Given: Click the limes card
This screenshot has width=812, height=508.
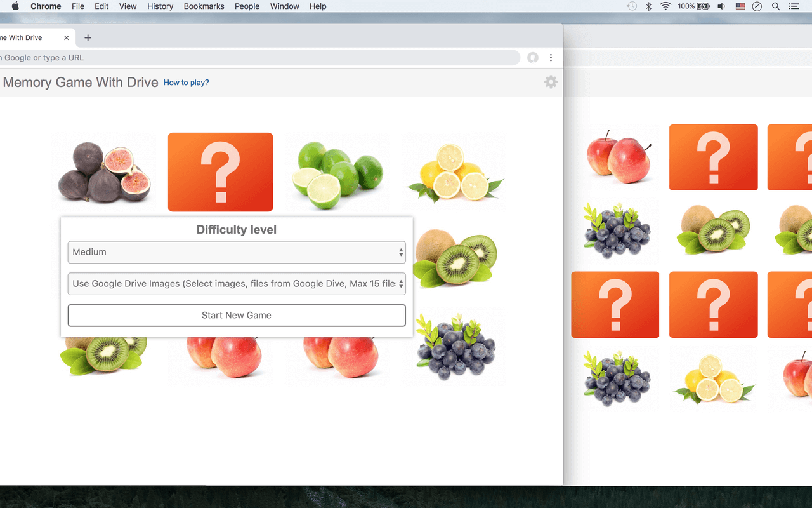Looking at the screenshot, I should 337,172.
